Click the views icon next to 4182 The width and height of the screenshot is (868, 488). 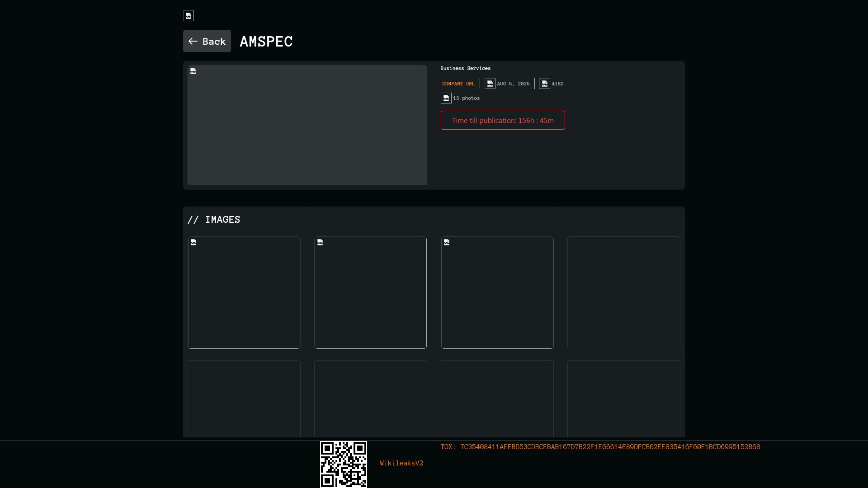click(545, 84)
